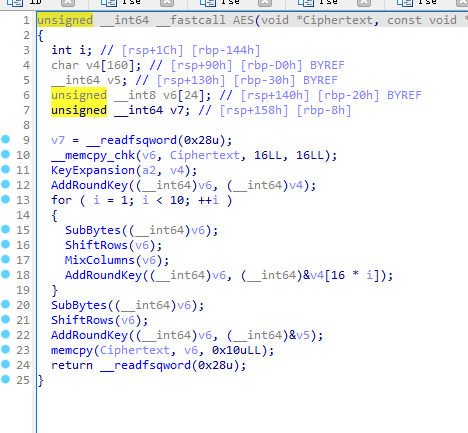Click highlighted 'unsigned' on line 6
This screenshot has width=468, height=433.
[x=79, y=95]
